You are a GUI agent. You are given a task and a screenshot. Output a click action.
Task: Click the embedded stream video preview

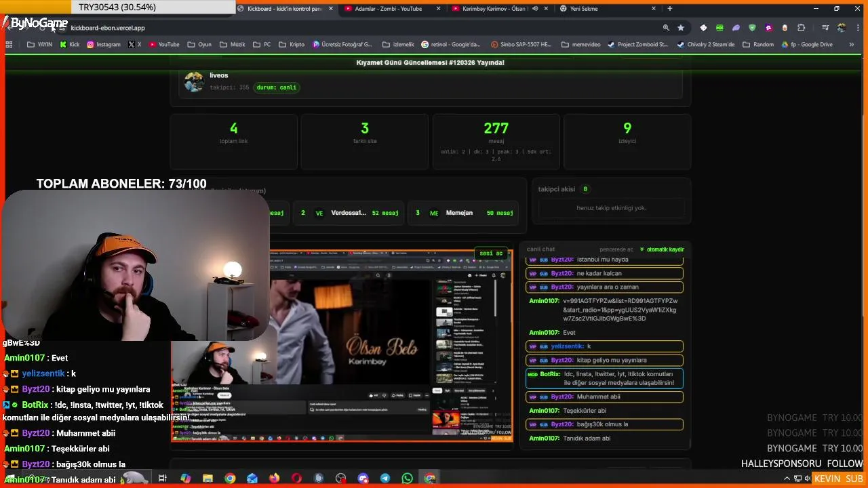point(342,346)
